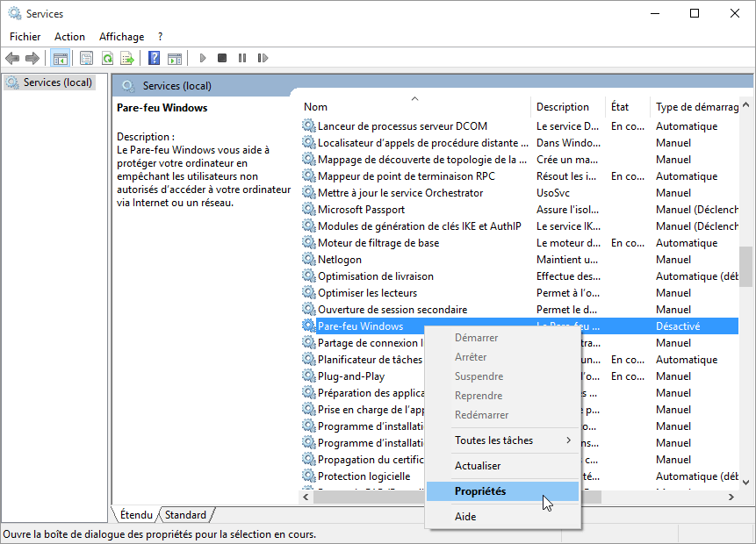Click greyed Démarrer context menu entry

click(x=502, y=337)
